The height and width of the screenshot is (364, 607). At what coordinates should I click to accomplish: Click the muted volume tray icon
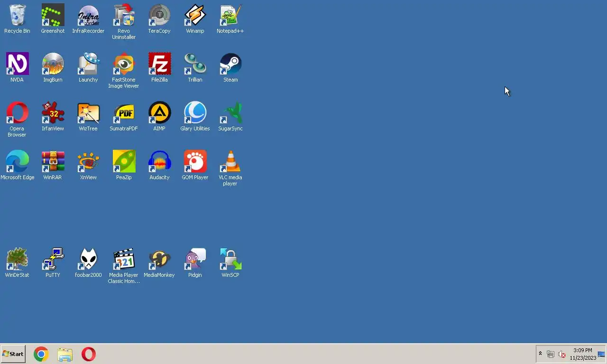[x=562, y=354]
